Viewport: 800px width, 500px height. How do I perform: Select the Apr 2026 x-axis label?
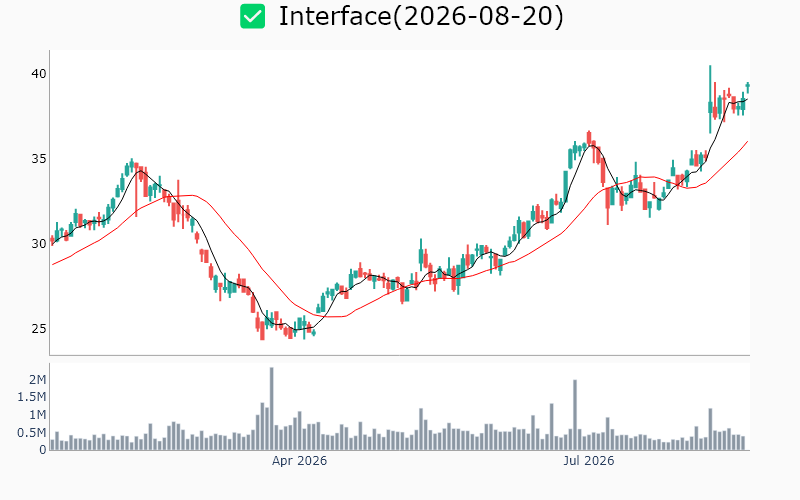tap(299, 461)
